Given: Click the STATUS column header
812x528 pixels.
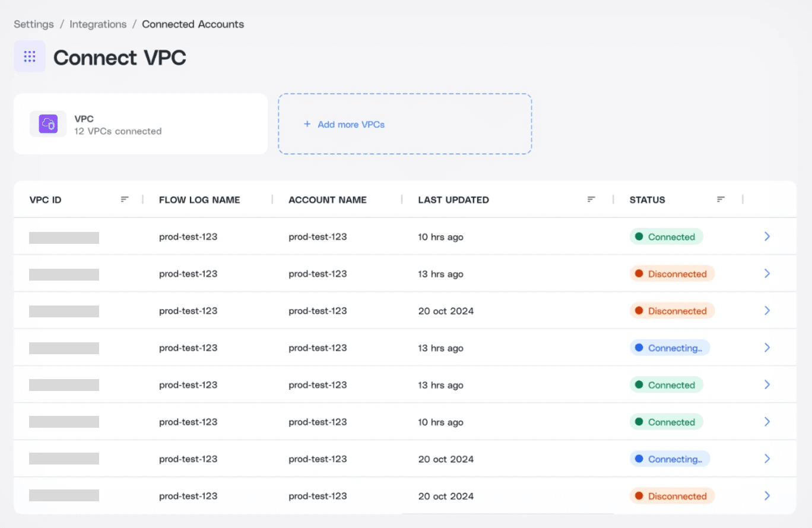Looking at the screenshot, I should pyautogui.click(x=648, y=200).
